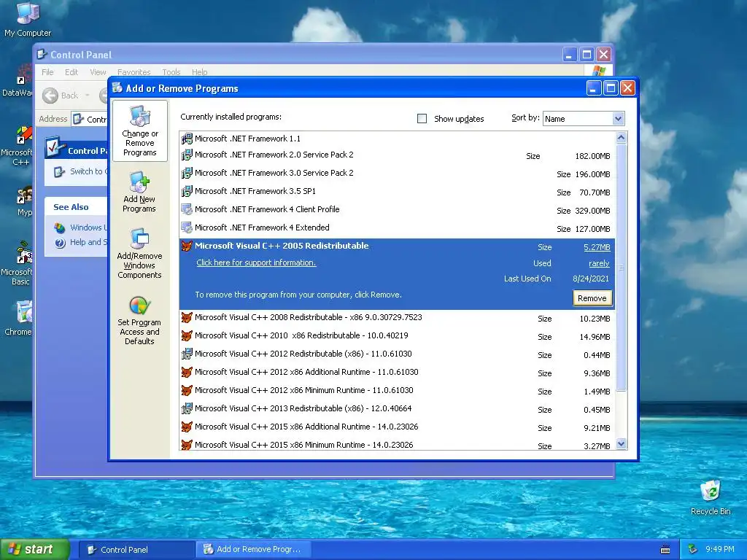
Task: Click Remove button for Visual C++ 2005
Action: click(x=592, y=298)
